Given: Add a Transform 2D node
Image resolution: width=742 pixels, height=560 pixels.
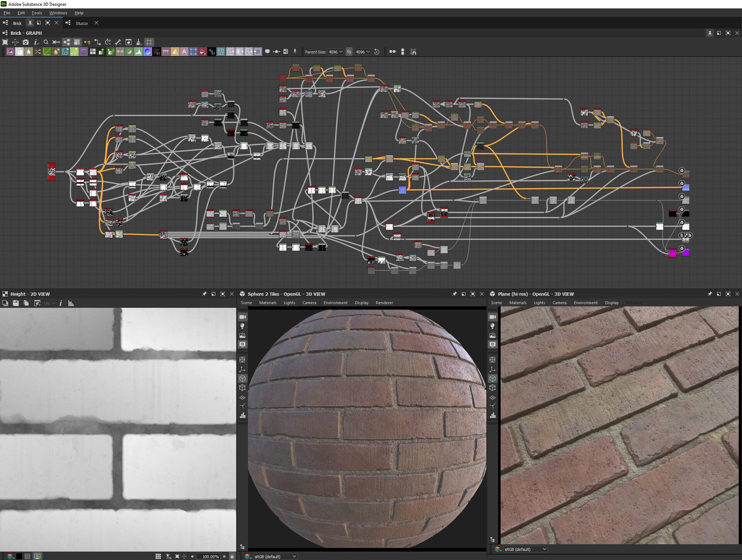Looking at the screenshot, I should point(193,52).
